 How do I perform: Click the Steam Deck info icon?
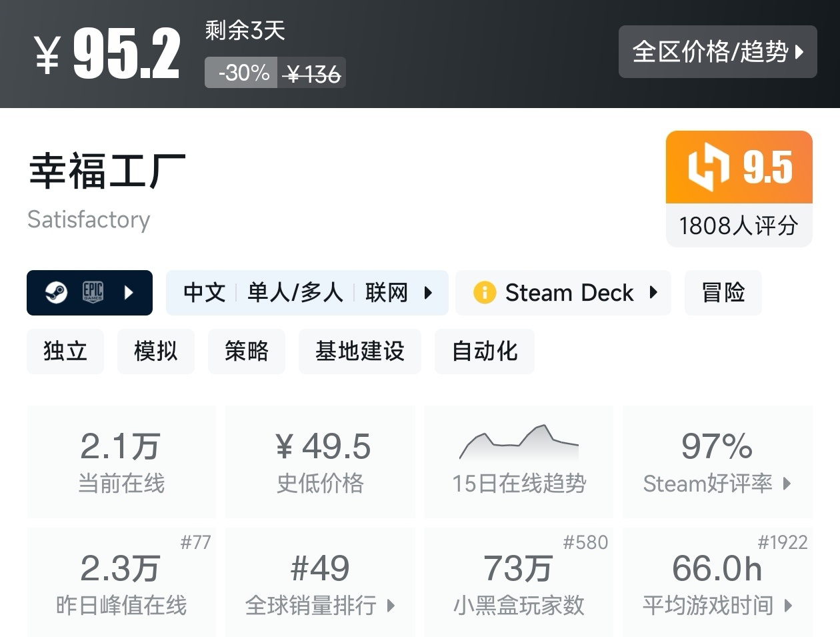485,292
